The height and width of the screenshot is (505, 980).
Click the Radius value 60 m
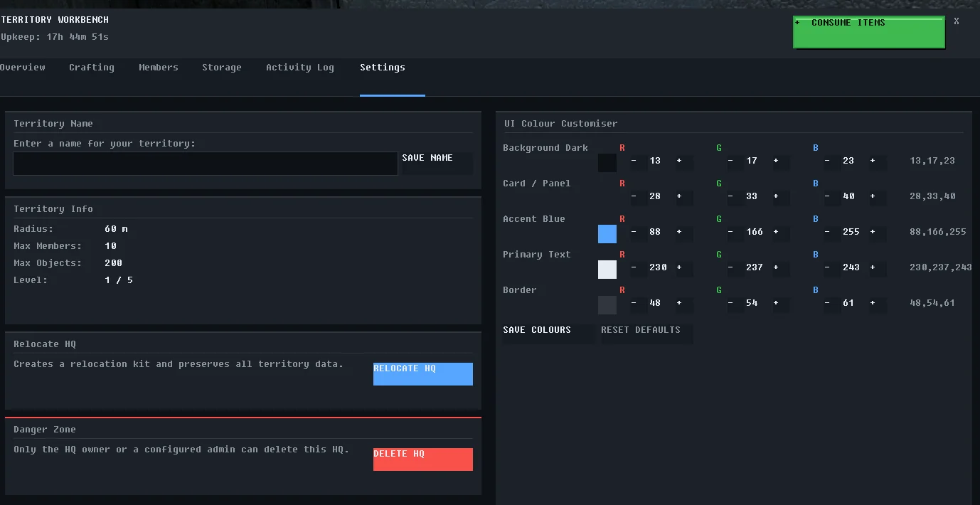116,229
